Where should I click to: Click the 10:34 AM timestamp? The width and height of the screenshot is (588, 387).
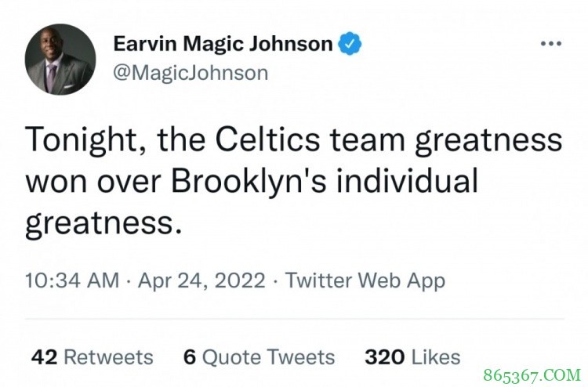tap(72, 280)
